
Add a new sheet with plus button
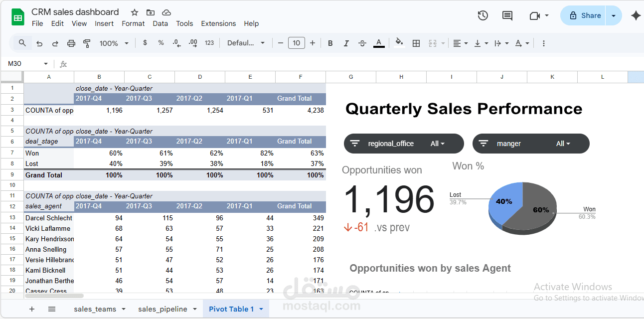31,309
